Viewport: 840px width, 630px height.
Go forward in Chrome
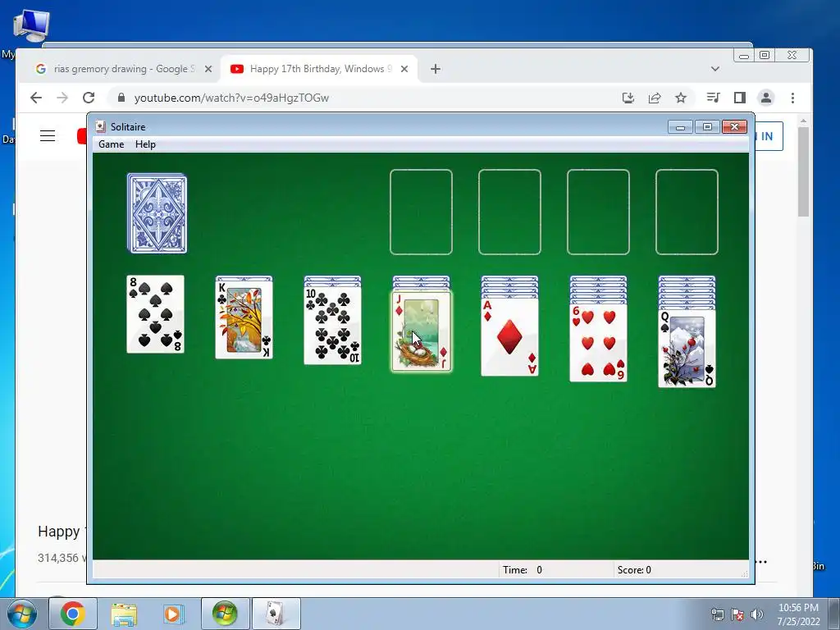coord(62,98)
